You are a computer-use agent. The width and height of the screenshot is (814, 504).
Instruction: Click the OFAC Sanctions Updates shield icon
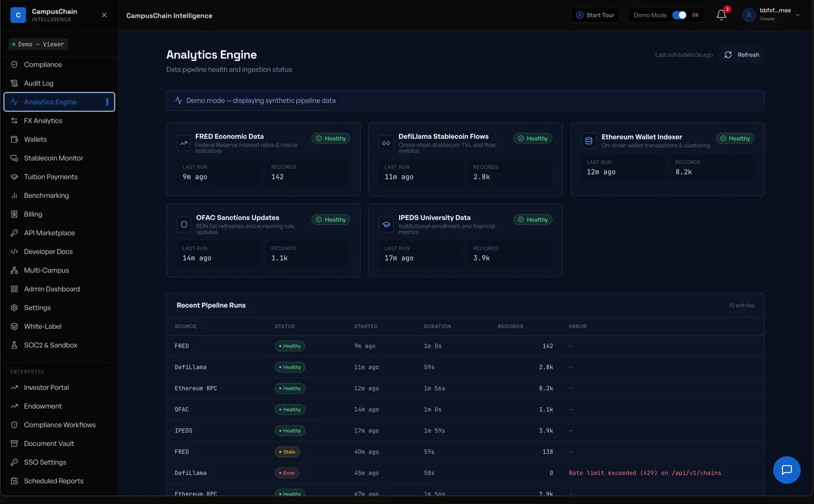[x=184, y=224]
